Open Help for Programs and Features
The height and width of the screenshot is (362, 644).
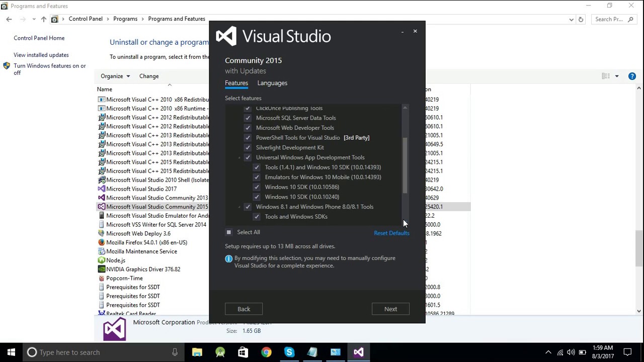coord(632,76)
